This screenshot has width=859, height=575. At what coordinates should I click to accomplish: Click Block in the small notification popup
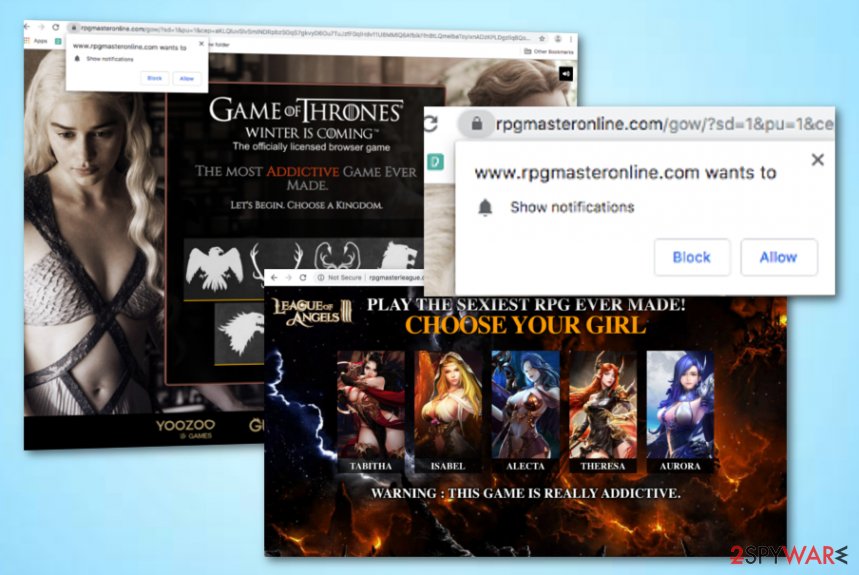(154, 78)
